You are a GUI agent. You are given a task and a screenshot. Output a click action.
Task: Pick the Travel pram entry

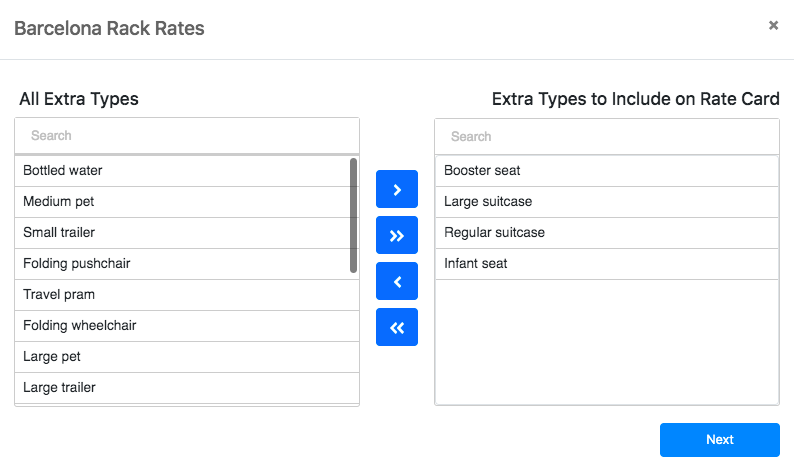pos(187,295)
